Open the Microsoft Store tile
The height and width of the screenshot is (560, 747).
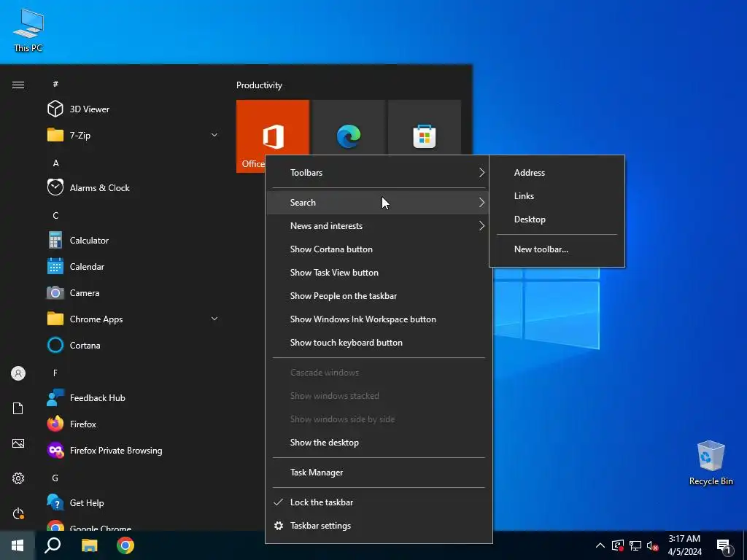pyautogui.click(x=425, y=136)
